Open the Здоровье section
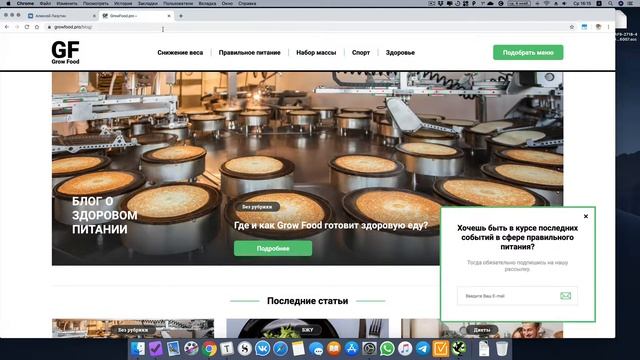 [400, 53]
